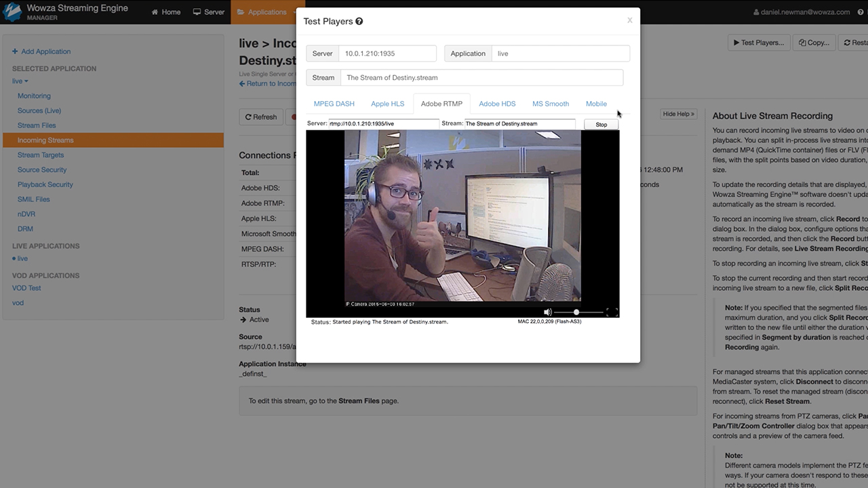Image resolution: width=868 pixels, height=488 pixels.
Task: Open the Home navigation item
Action: tap(166, 12)
